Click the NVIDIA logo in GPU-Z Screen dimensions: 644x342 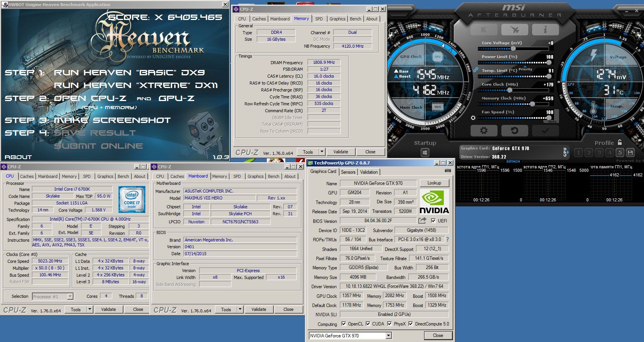pos(434,202)
